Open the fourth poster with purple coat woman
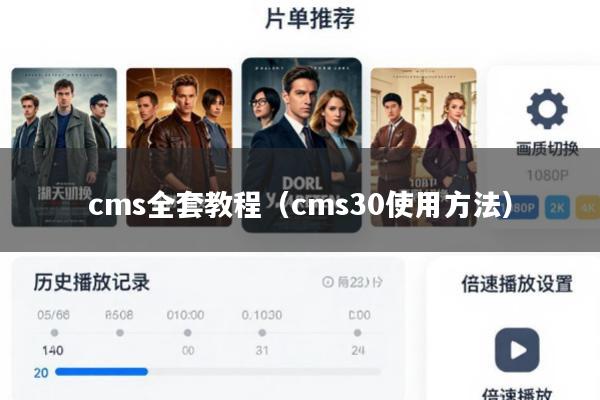 pos(424,147)
